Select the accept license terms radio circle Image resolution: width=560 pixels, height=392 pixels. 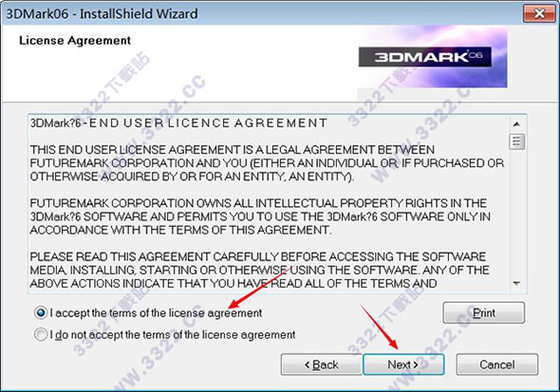pos(41,312)
